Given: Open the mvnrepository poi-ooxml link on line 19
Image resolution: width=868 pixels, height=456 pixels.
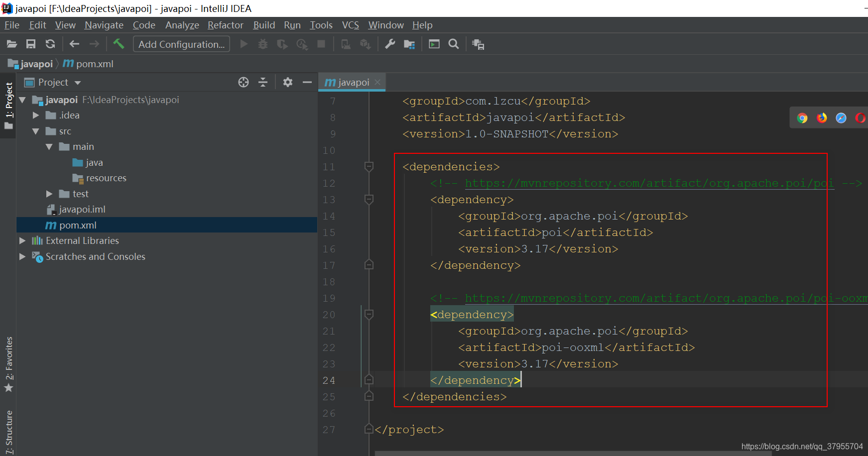Looking at the screenshot, I should (666, 298).
